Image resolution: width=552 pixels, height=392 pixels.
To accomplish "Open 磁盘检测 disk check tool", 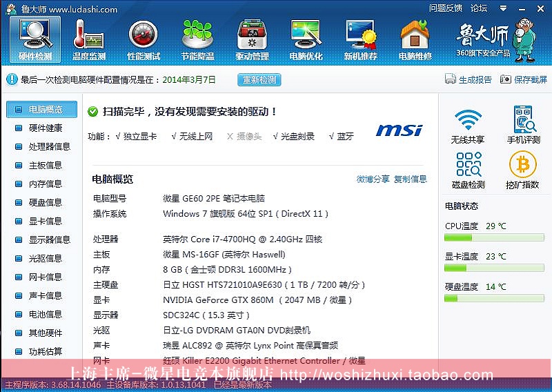I will click(469, 170).
